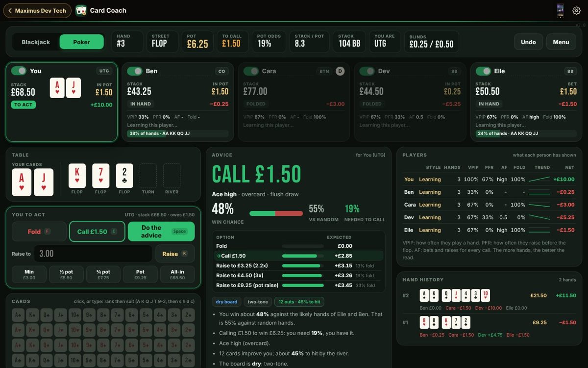The width and height of the screenshot is (588, 368).
Task: Pick the 8♦ card in Cards grid
Action: point(103,344)
